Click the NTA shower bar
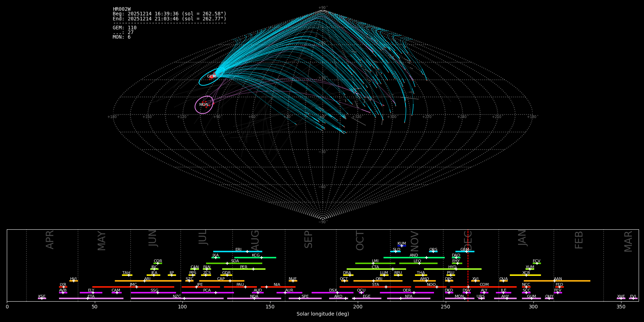This screenshot has width=644, height=322. coord(409,298)
